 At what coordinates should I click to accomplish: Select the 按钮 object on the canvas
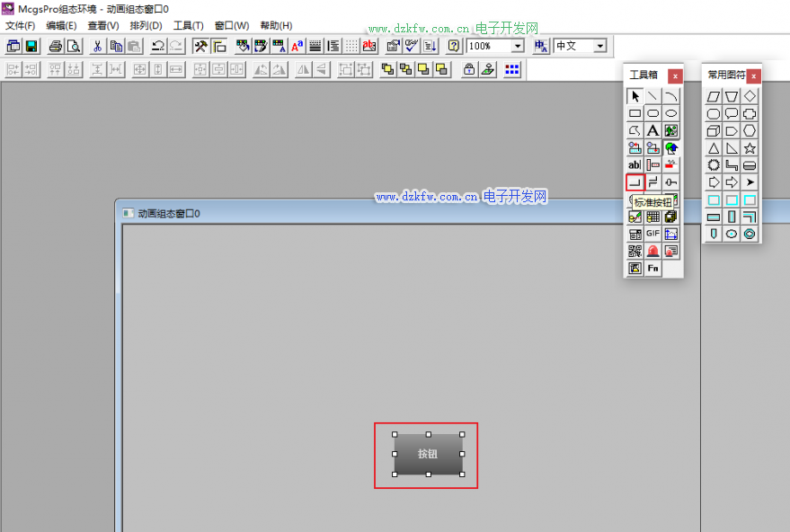coord(428,454)
